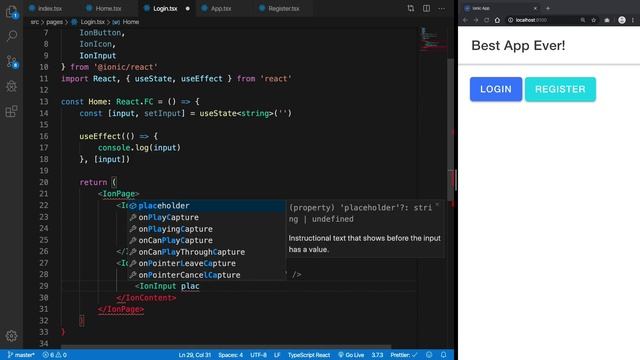This screenshot has height=360, width=640.
Task: Choose the placeholder autocomplete suggestion
Action: pyautogui.click(x=207, y=206)
